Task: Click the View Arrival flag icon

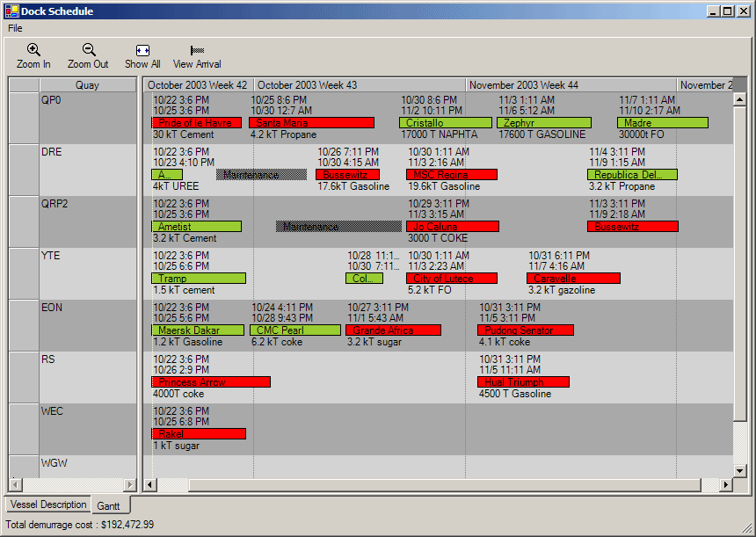Action: pos(197,50)
